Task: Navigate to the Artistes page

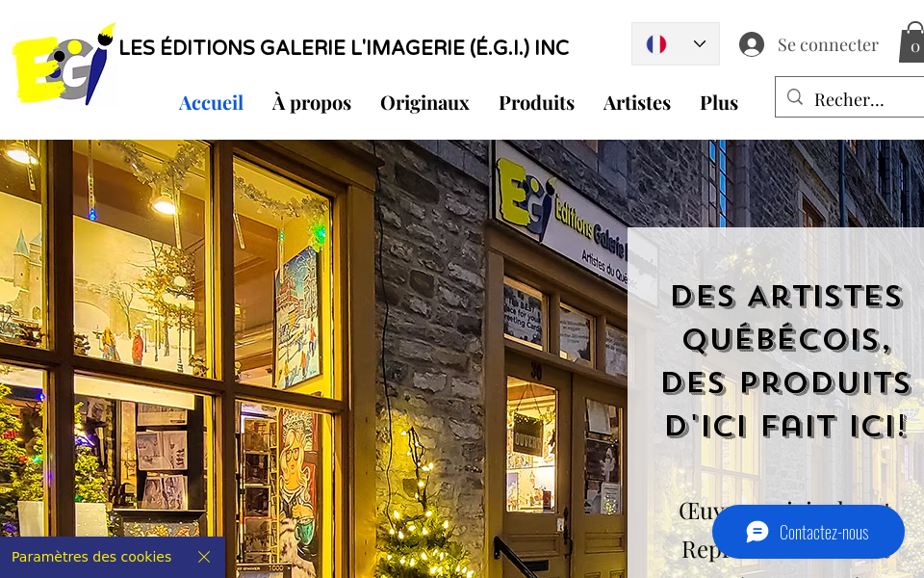Action: 637,103
